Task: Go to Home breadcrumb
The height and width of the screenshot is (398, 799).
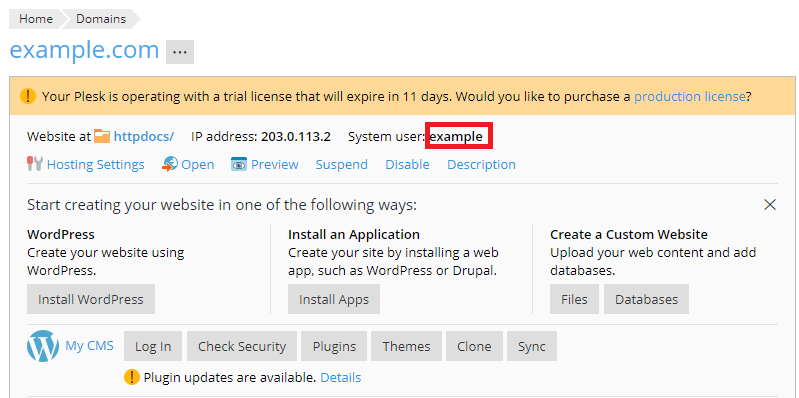Action: (36, 19)
